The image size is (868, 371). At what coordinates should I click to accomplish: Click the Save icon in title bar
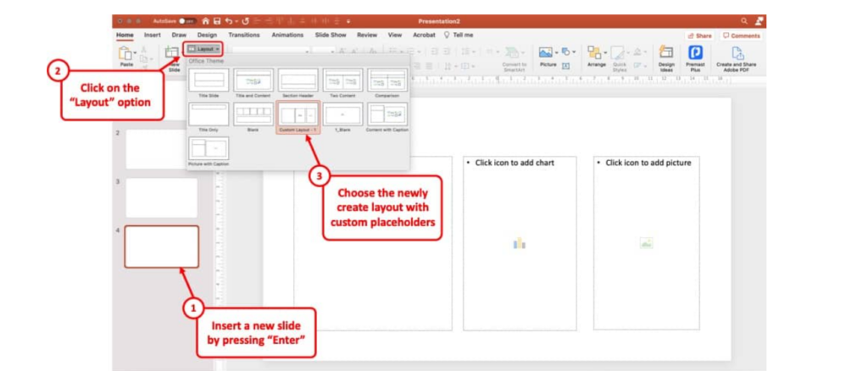[217, 20]
